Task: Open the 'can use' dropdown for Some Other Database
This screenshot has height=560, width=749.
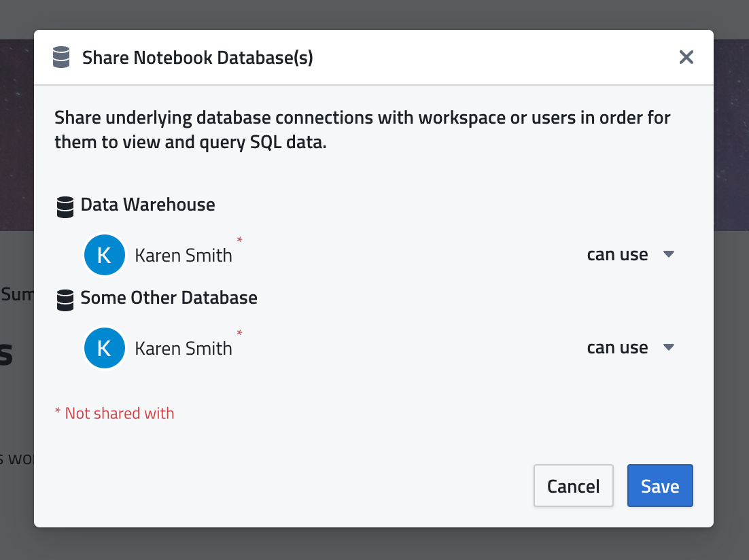Action: (617, 348)
